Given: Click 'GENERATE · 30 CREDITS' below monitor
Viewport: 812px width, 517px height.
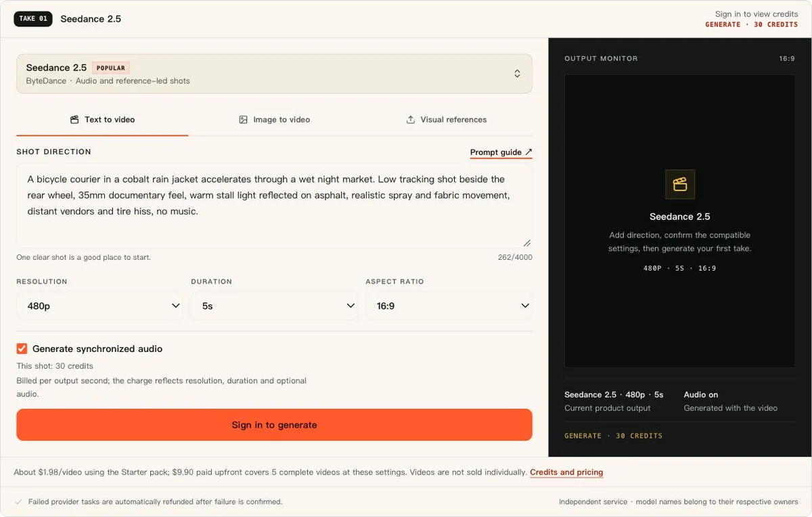Looking at the screenshot, I should point(614,436).
